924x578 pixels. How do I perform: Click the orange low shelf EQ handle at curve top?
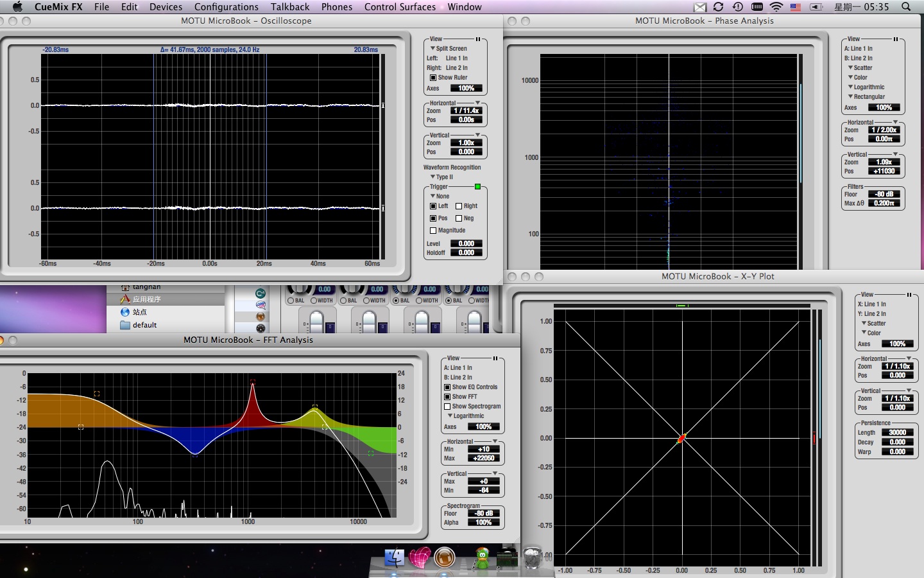[x=97, y=394]
